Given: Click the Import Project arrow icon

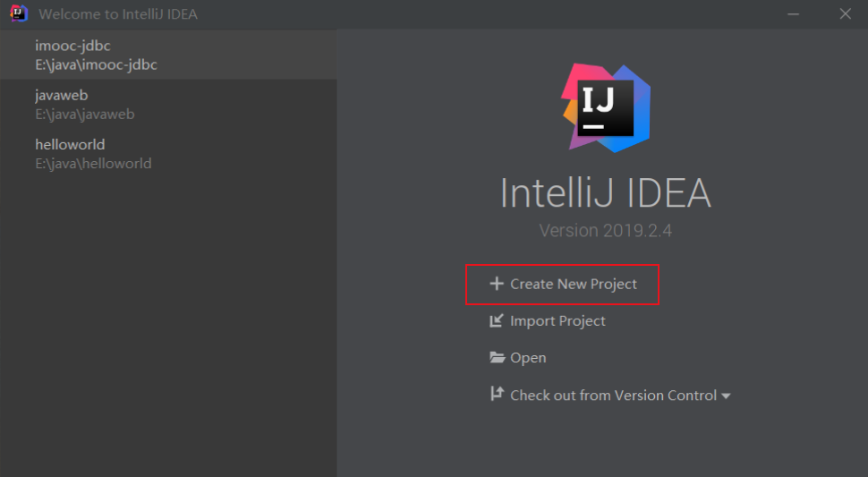Looking at the screenshot, I should pos(497,321).
